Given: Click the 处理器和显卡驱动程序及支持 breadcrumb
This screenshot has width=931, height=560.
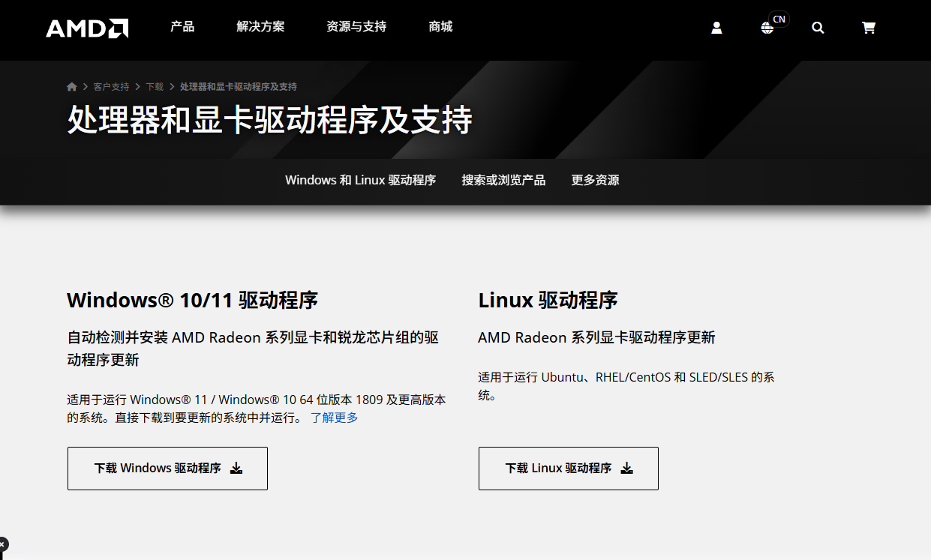Looking at the screenshot, I should 239,87.
